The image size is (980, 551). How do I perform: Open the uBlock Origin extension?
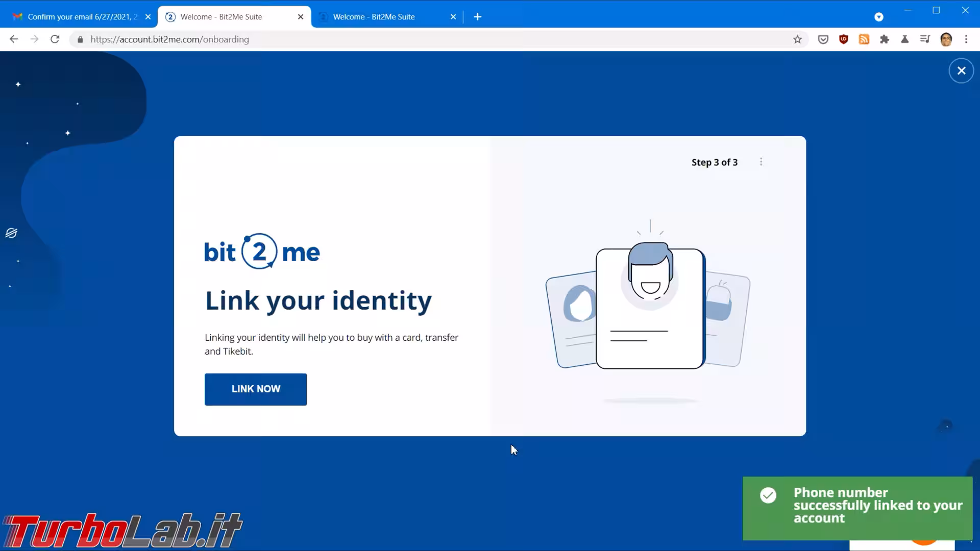[843, 39]
